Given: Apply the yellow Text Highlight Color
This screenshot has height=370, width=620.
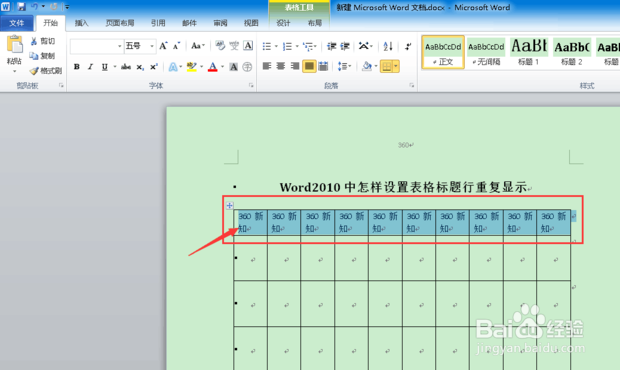Looking at the screenshot, I should (192, 67).
